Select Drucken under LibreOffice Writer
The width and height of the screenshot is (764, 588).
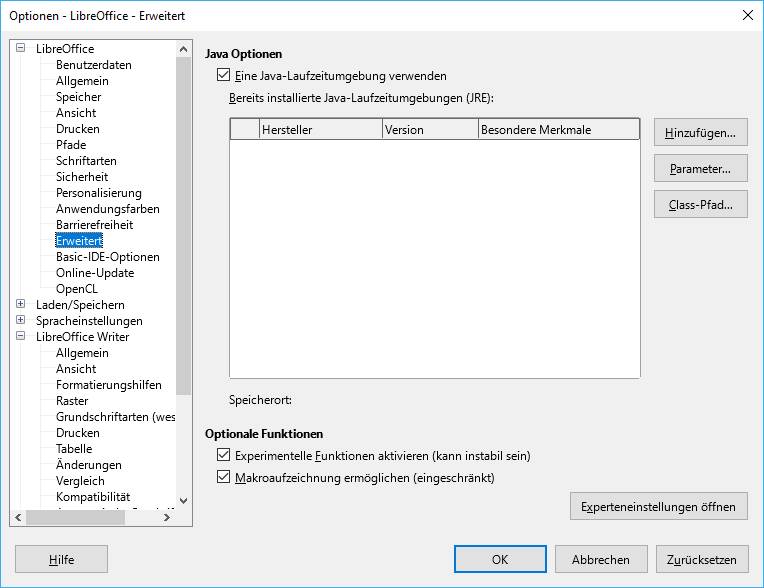coord(77,434)
